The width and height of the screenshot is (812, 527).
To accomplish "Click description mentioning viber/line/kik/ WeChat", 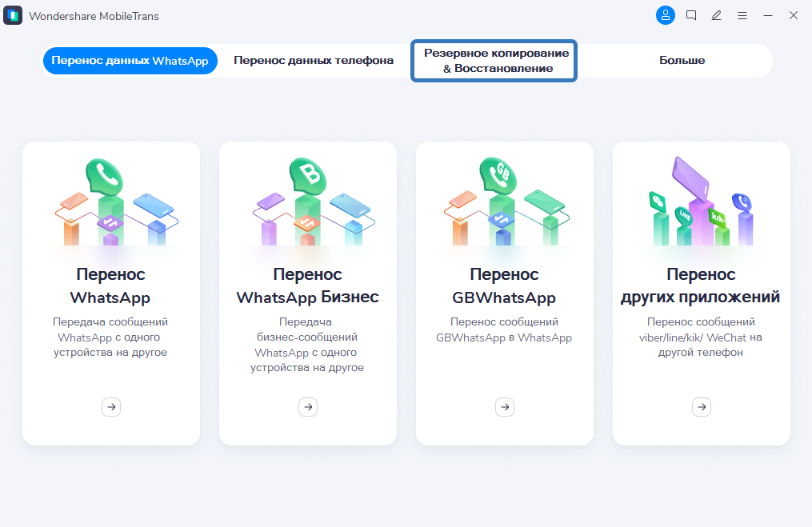I will (x=701, y=337).
